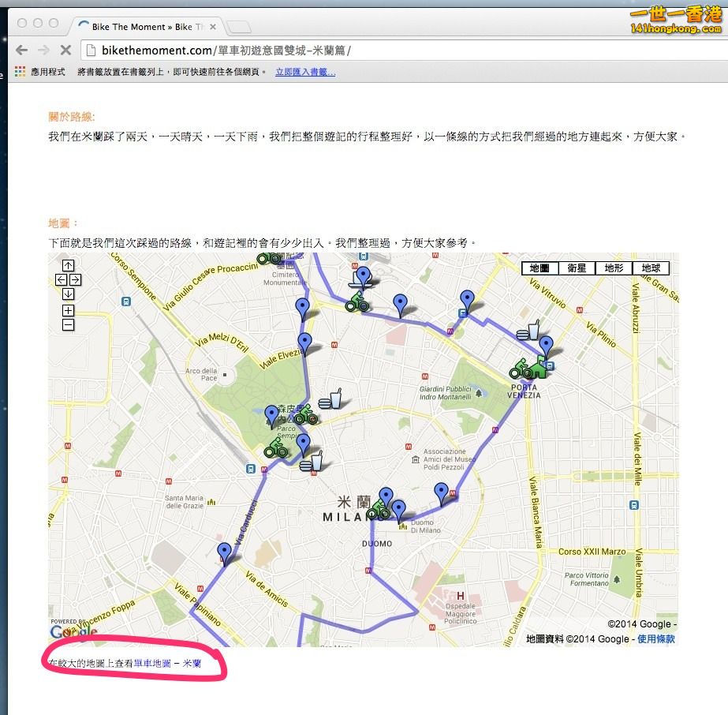Screen dimensions: 728x715
Task: Pan the map up with the arrow
Action: click(x=68, y=266)
